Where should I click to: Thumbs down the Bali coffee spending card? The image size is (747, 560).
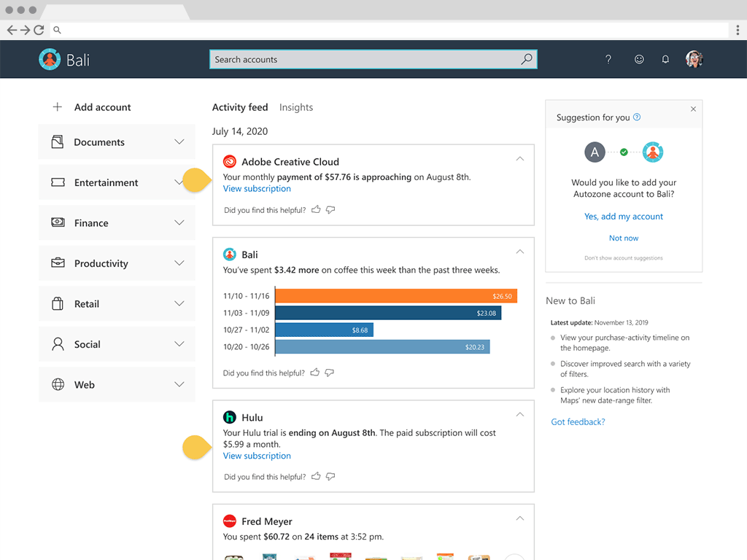coord(329,373)
